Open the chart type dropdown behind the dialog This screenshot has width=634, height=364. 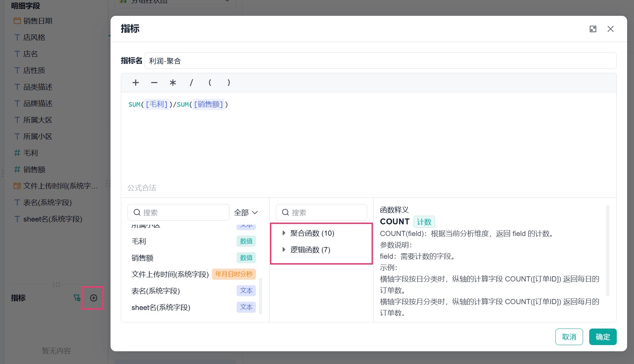coord(175,2)
